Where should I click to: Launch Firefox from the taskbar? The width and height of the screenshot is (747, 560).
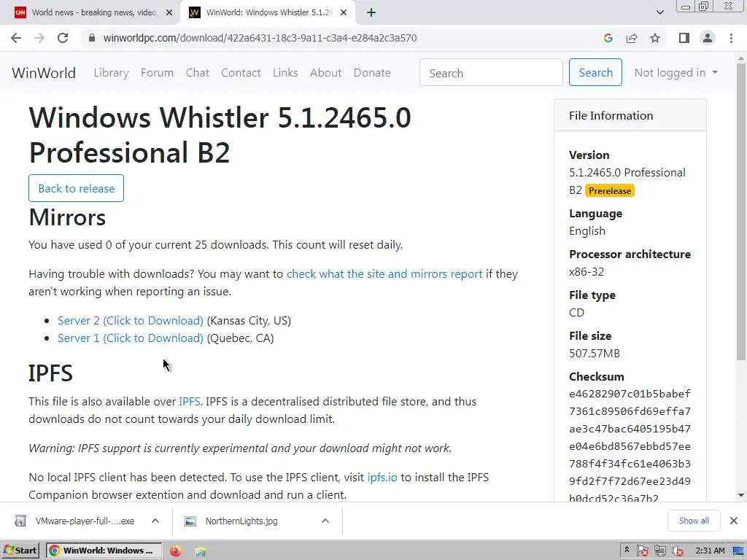click(175, 551)
